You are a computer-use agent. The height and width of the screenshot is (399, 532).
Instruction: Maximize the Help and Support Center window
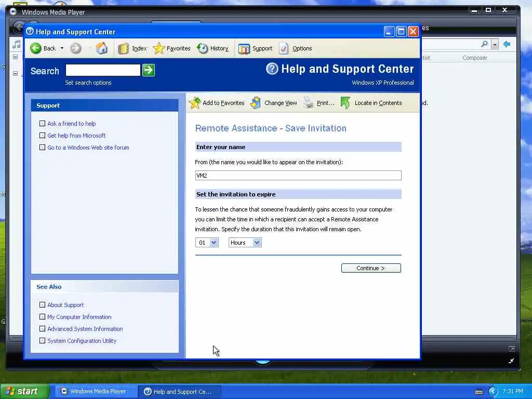pyautogui.click(x=401, y=32)
